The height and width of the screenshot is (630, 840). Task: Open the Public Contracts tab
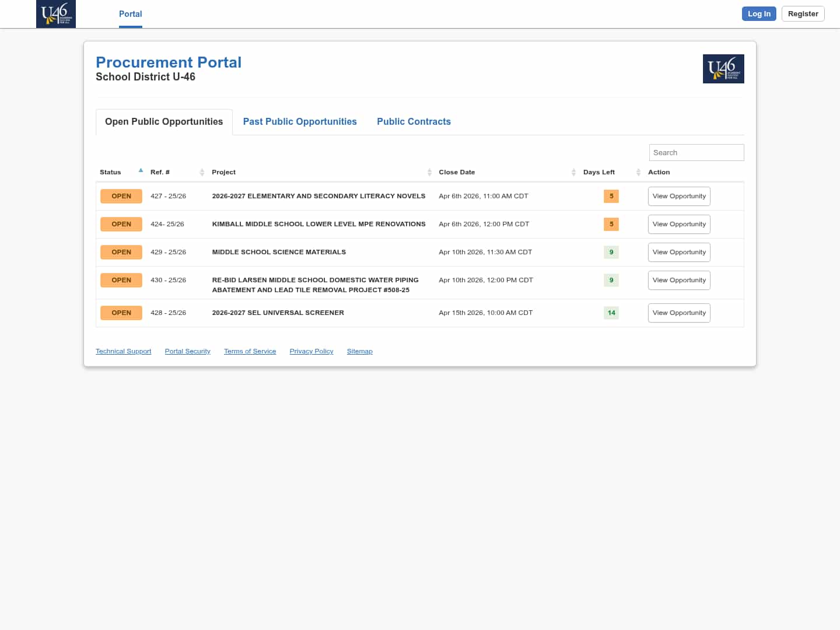pyautogui.click(x=414, y=122)
